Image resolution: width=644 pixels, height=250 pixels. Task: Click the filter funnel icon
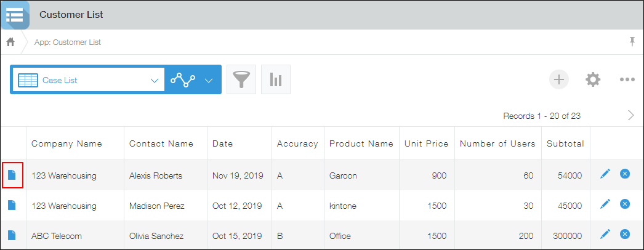241,79
